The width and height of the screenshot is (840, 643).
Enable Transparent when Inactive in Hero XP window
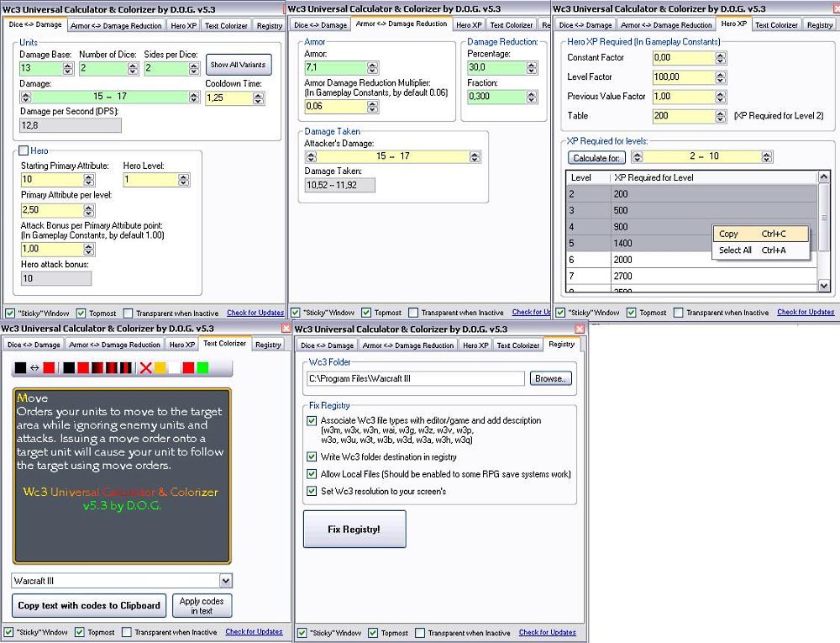(678, 313)
